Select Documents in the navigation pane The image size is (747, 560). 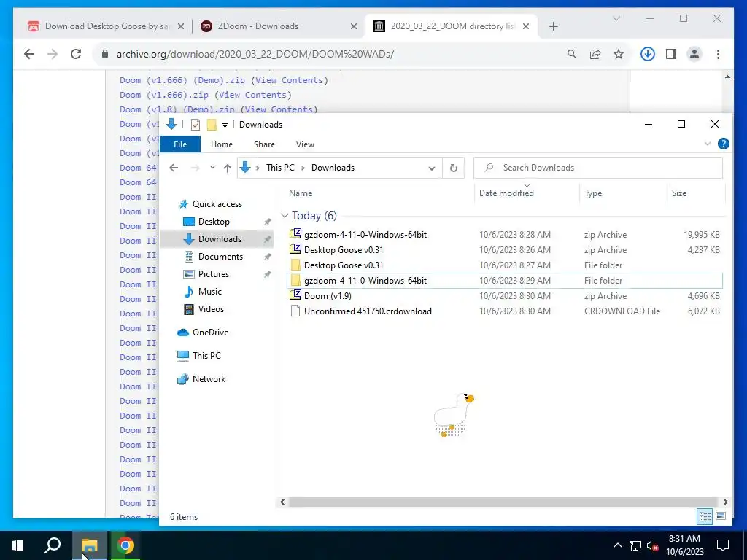pyautogui.click(x=220, y=256)
